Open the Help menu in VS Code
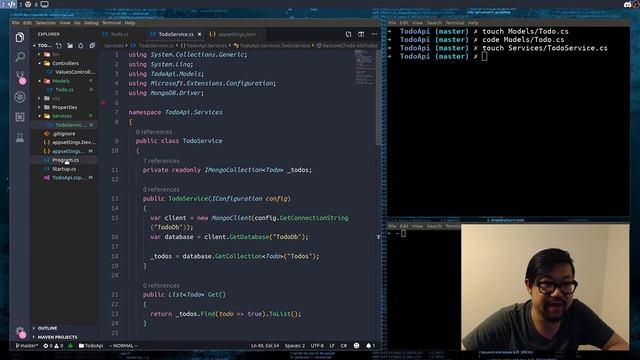The height and width of the screenshot is (360, 640). pyautogui.click(x=130, y=23)
